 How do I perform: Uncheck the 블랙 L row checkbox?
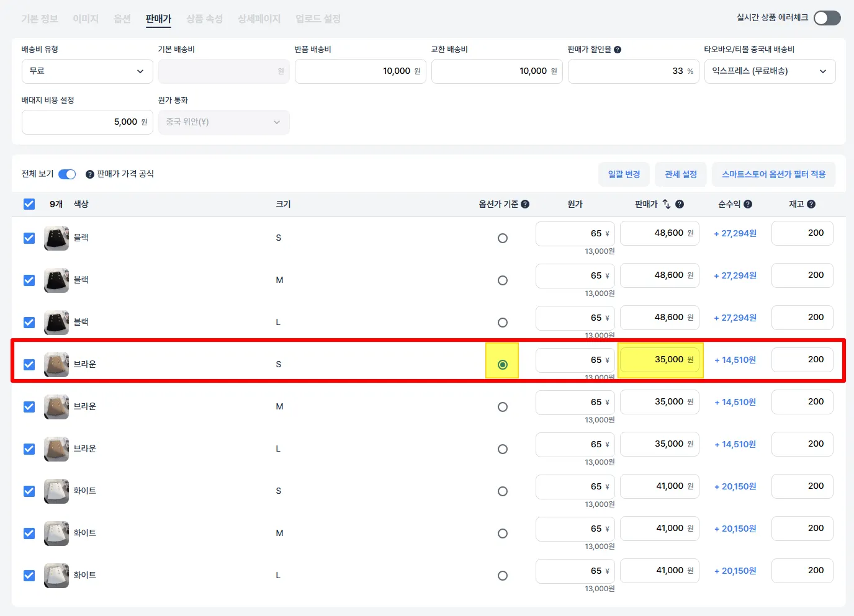click(29, 323)
